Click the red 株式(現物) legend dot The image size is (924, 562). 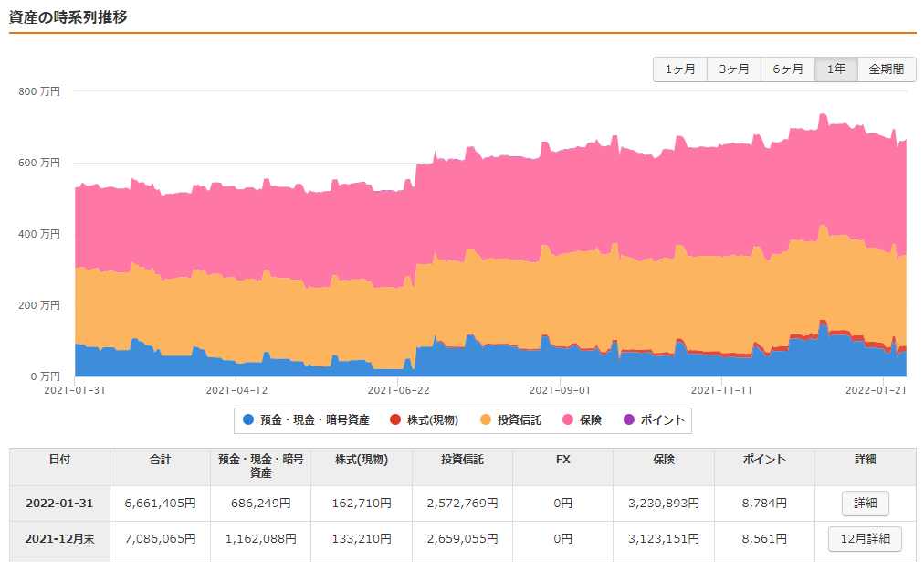pos(394,420)
